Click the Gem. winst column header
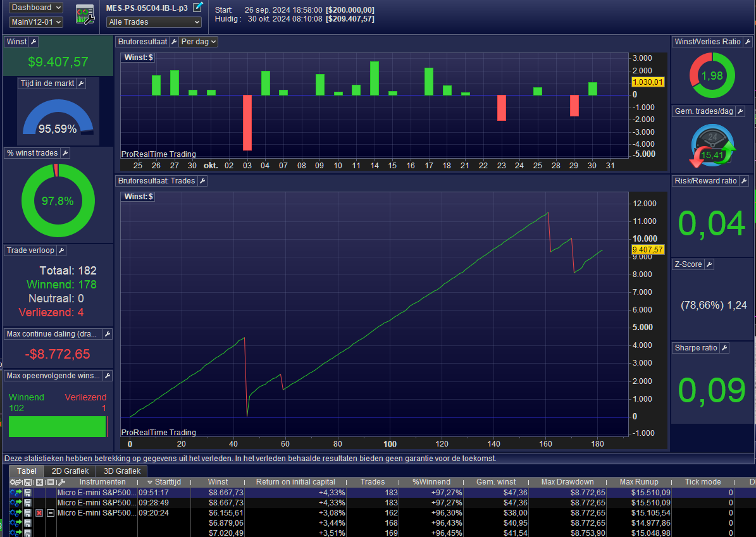756x537 pixels. pos(495,482)
